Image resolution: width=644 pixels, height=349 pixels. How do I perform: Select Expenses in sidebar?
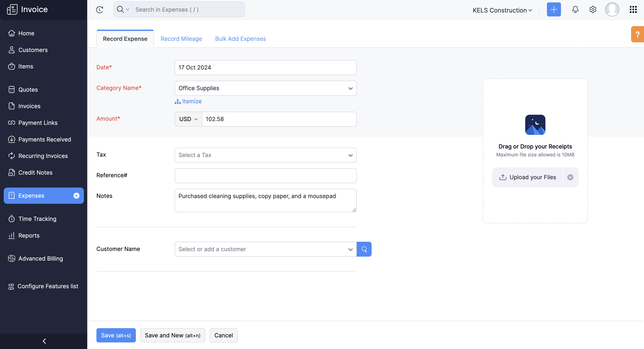(x=44, y=195)
